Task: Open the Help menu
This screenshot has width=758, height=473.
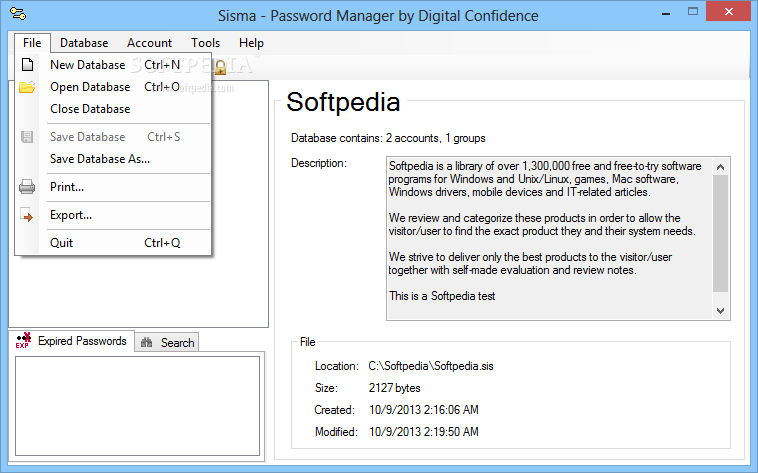Action: pyautogui.click(x=251, y=43)
